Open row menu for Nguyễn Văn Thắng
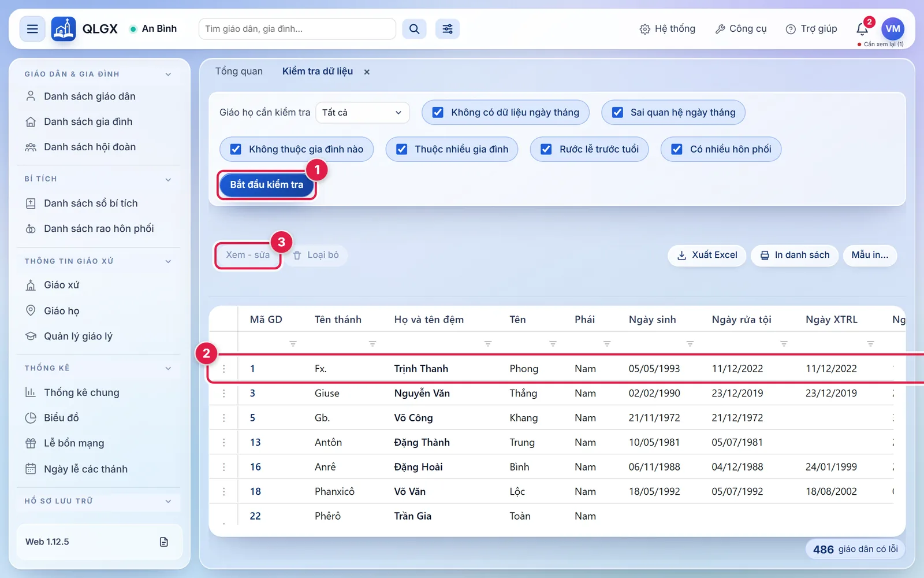Viewport: 924px width, 578px height. pyautogui.click(x=224, y=393)
